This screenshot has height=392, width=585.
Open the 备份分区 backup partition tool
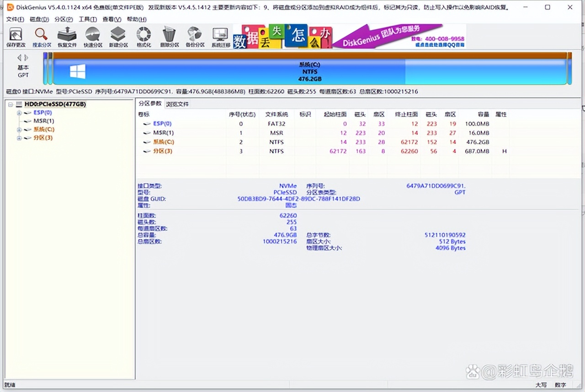[x=195, y=37]
